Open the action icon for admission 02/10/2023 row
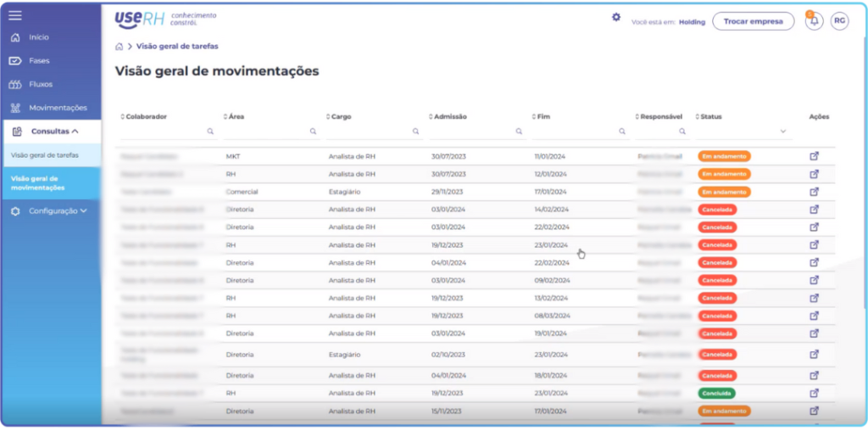Viewport: 868px width, 431px height. tap(814, 355)
